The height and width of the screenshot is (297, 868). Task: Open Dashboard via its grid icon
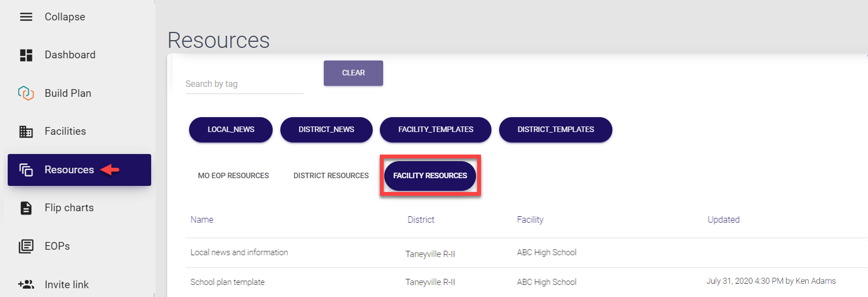point(26,55)
